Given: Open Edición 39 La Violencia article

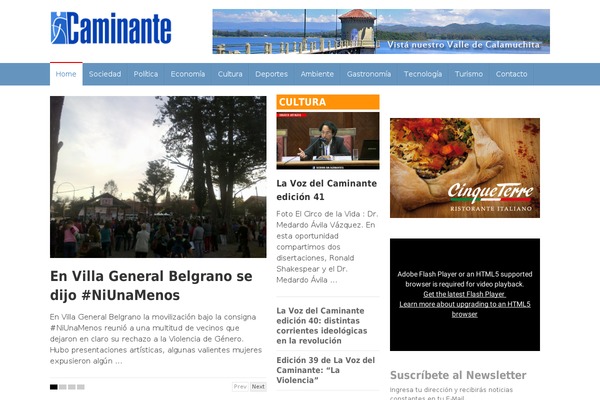Looking at the screenshot, I should [326, 370].
